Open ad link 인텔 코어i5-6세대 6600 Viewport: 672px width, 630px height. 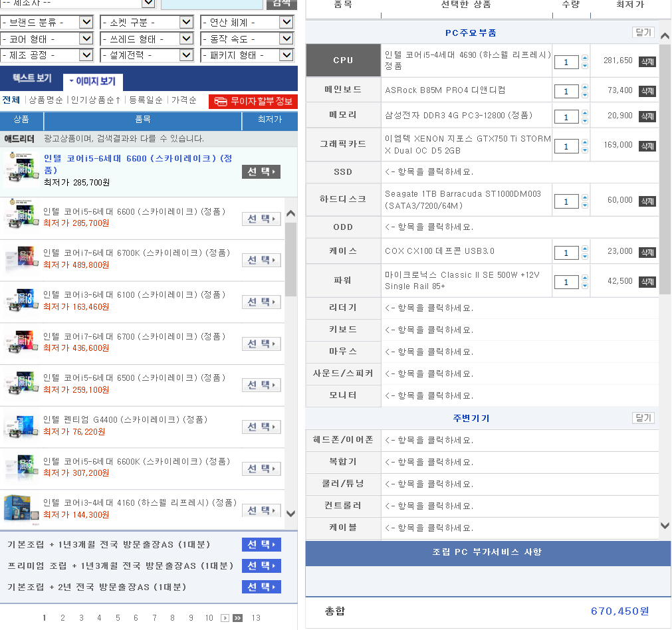click(x=138, y=164)
